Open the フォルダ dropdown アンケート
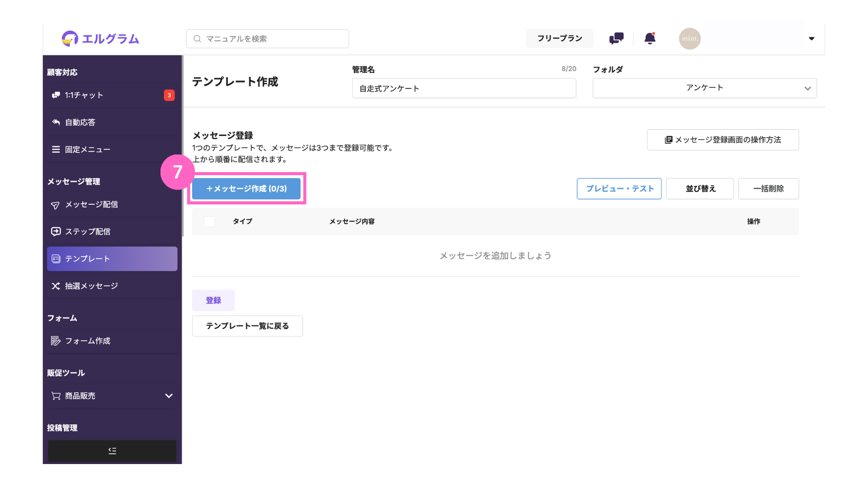The width and height of the screenshot is (868, 488). click(704, 88)
